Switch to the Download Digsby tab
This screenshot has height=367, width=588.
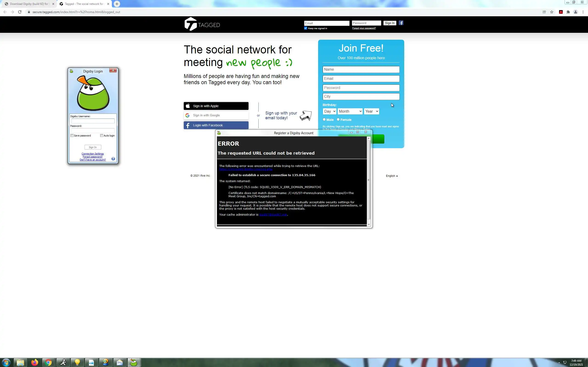29,4
